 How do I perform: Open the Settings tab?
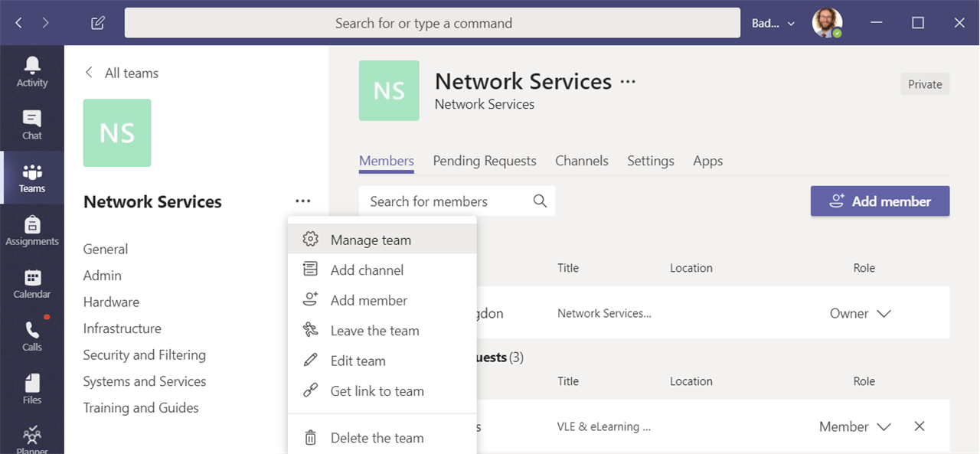click(x=651, y=161)
